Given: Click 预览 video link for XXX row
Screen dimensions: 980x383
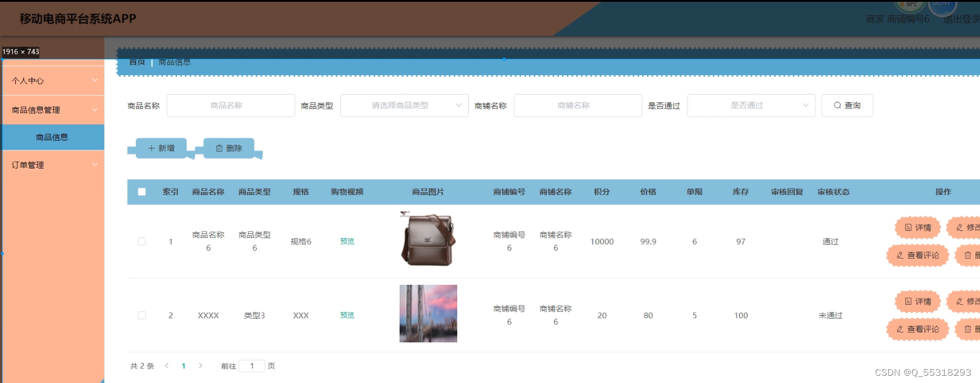Looking at the screenshot, I should coord(347,316).
